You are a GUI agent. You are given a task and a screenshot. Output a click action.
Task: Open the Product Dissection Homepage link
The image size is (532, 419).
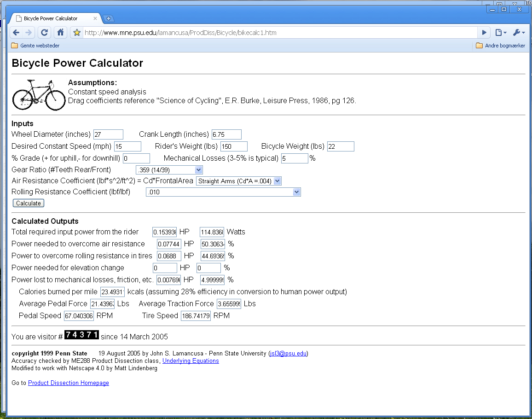69,383
